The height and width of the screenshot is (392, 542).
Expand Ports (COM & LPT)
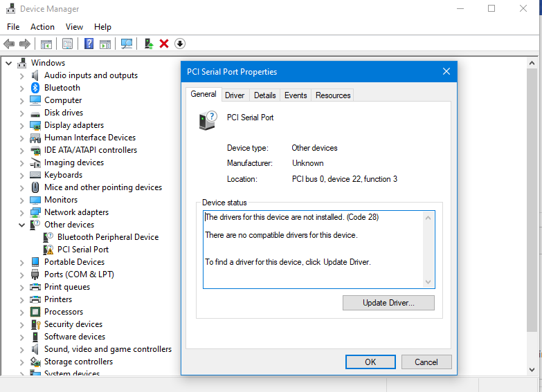click(21, 275)
